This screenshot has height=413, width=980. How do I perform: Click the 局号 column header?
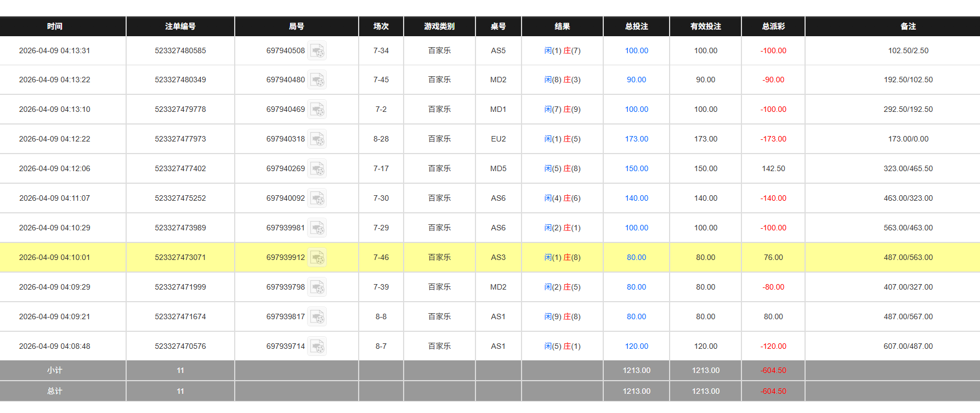pos(297,26)
